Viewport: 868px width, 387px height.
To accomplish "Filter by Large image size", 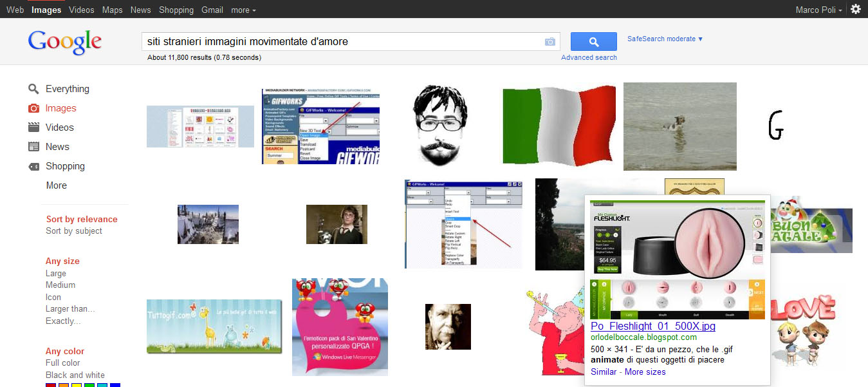I will coord(56,273).
